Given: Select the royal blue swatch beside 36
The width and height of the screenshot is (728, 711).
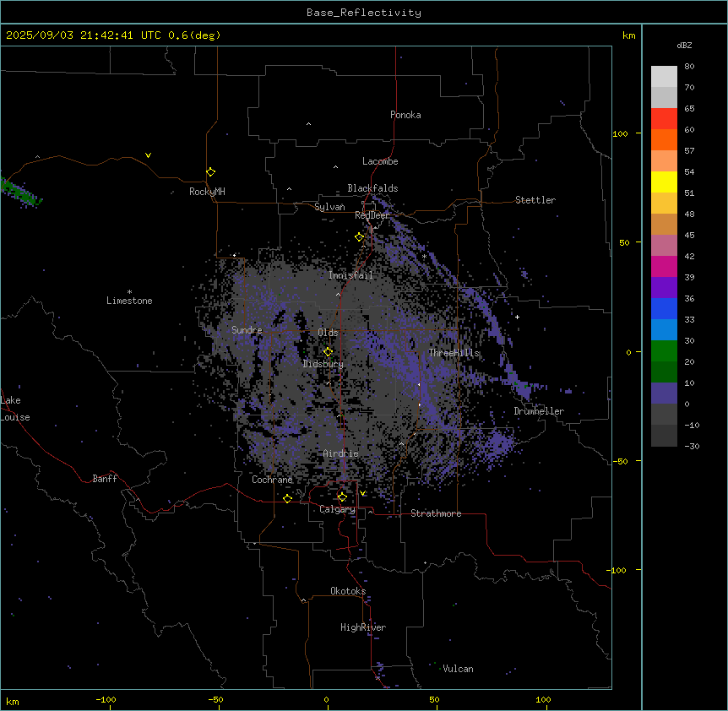Looking at the screenshot, I should click(x=664, y=308).
